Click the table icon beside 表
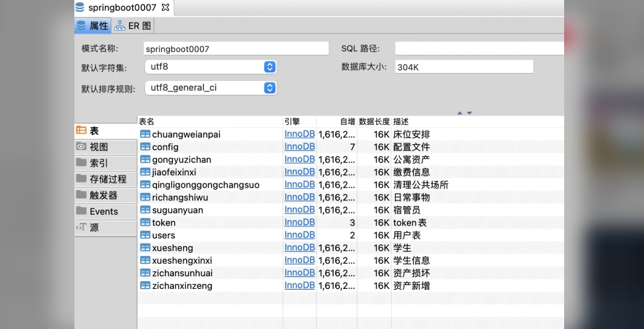The height and width of the screenshot is (329, 644). point(81,130)
